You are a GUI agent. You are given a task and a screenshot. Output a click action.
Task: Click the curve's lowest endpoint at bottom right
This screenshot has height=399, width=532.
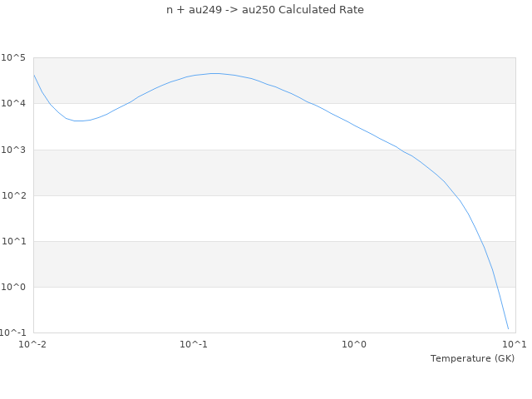[x=508, y=328]
